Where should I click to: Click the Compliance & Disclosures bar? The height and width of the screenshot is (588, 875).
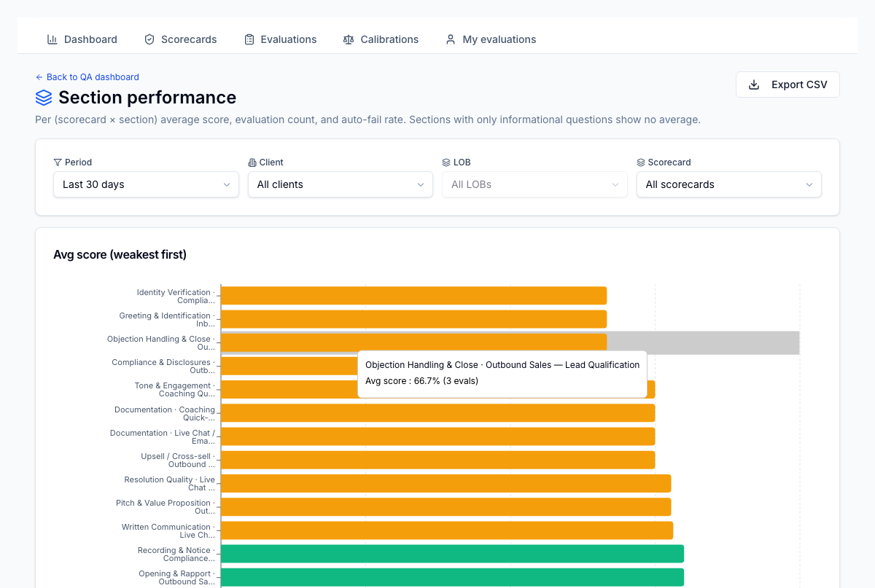(289, 366)
